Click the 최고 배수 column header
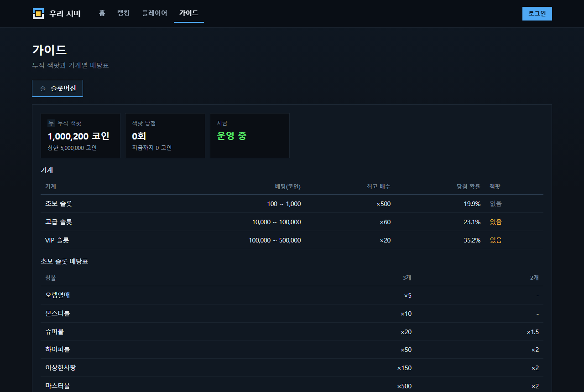The height and width of the screenshot is (392, 584). point(379,186)
